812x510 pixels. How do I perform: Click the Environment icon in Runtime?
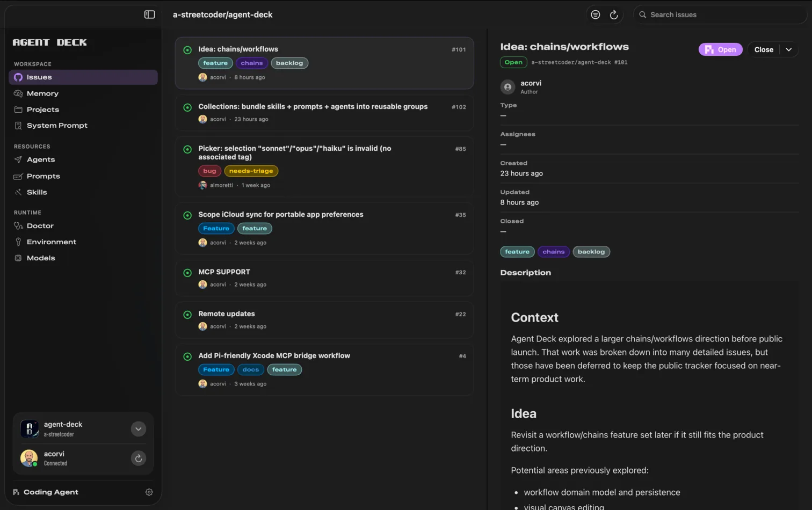18,242
